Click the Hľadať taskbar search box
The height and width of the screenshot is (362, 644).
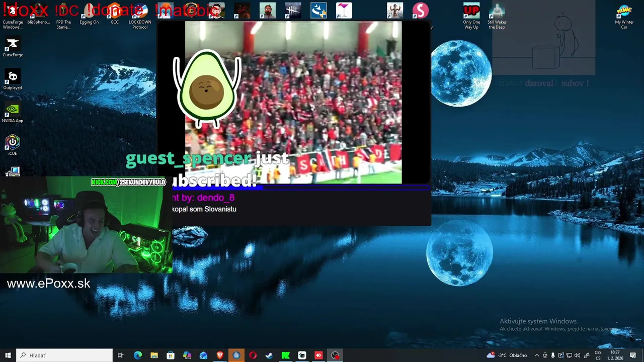pyautogui.click(x=64, y=355)
